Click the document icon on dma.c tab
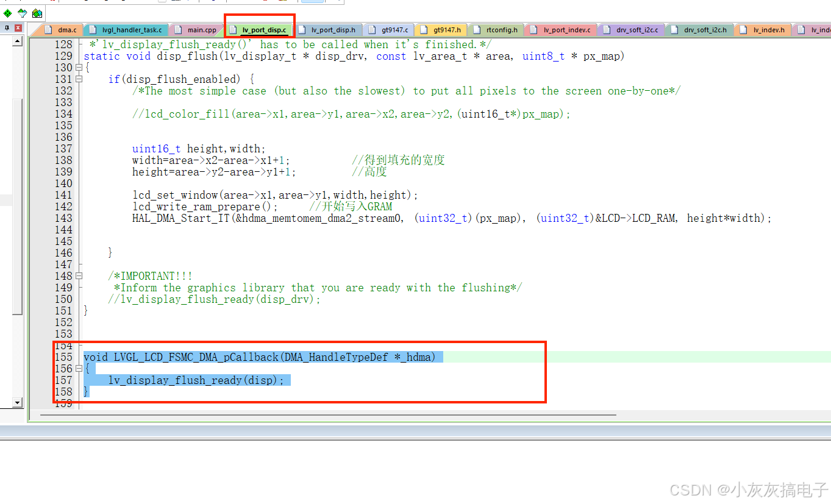The image size is (831, 504). coord(48,29)
